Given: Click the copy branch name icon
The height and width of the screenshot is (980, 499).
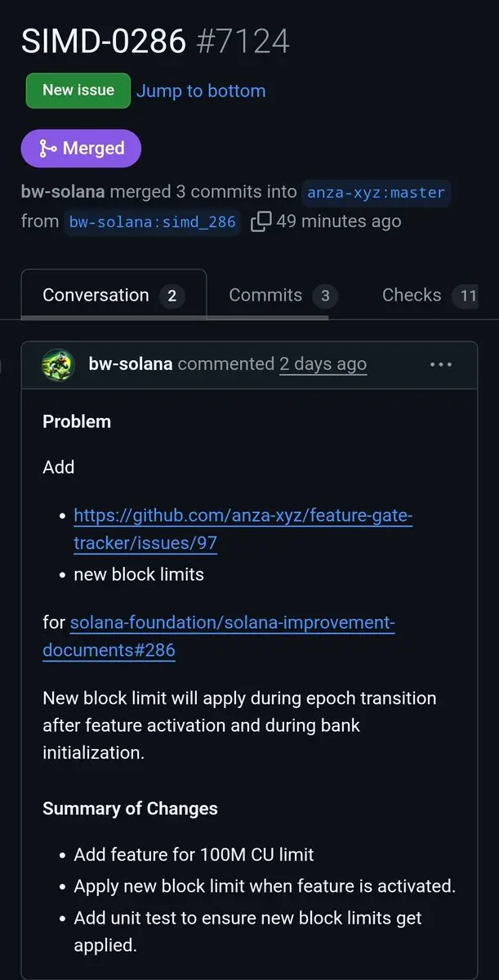Looking at the screenshot, I should tap(261, 221).
